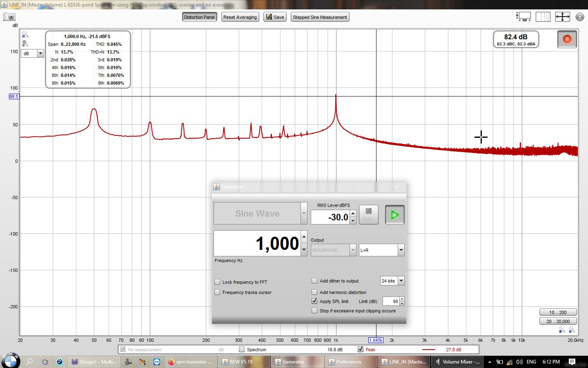Open the L+R output channel dropdown
Screen dimensions: 588x368
pyautogui.click(x=401, y=250)
